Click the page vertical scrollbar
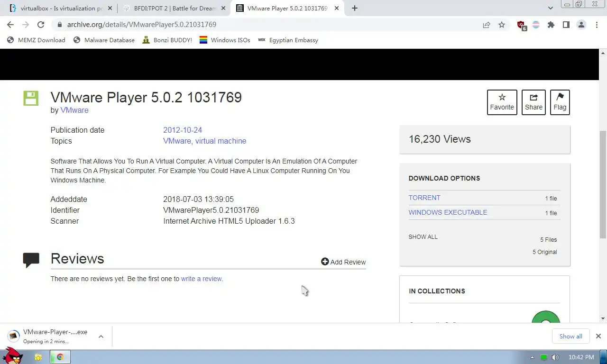Viewport: 607px width, 364px height. (x=603, y=184)
